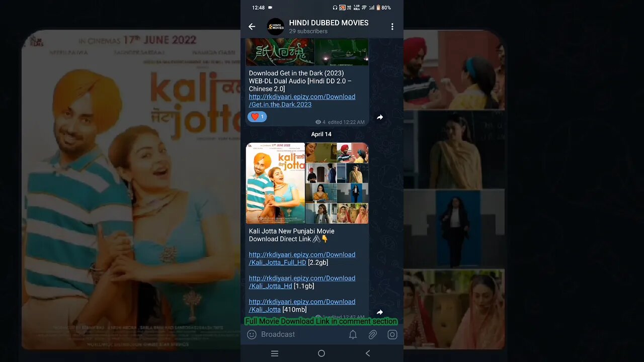644x362 pixels.
Task: Open emoji picker in message bar
Action: pyautogui.click(x=252, y=334)
